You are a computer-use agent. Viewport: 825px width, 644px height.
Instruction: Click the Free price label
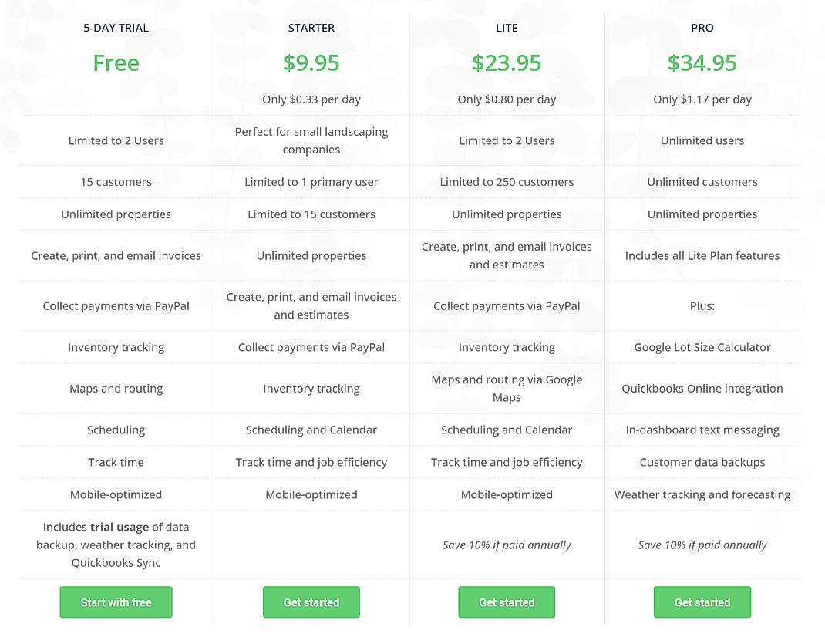point(116,63)
